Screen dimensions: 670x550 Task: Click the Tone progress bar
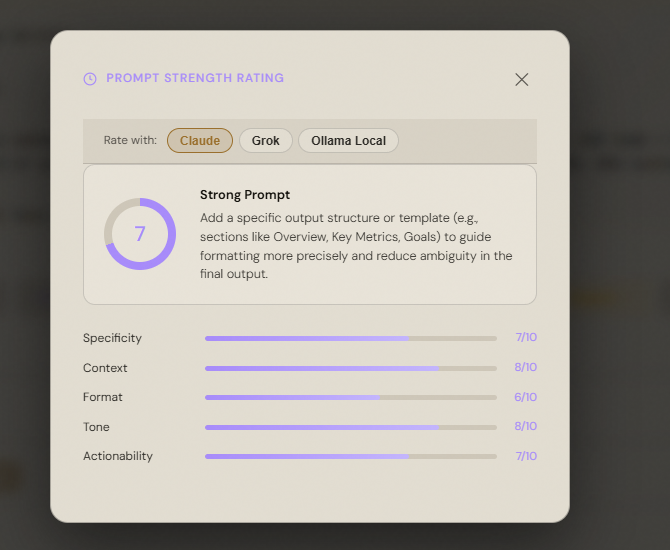coord(351,427)
